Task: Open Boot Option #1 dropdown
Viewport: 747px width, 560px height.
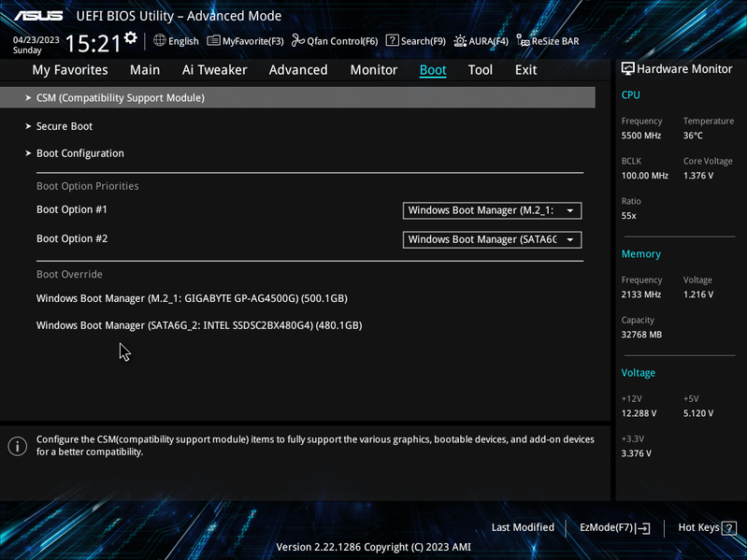Action: coord(492,210)
